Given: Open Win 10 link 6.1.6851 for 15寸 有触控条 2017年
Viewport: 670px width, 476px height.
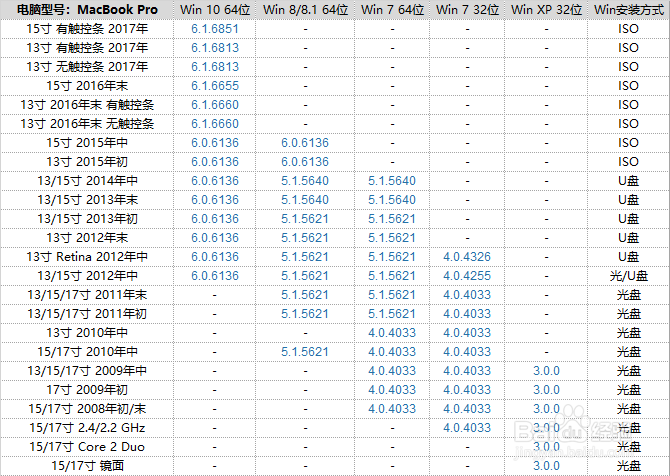Looking at the screenshot, I should pyautogui.click(x=215, y=29).
